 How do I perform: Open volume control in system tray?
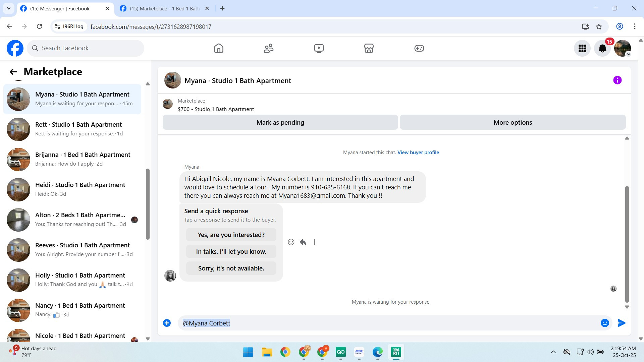point(590,352)
